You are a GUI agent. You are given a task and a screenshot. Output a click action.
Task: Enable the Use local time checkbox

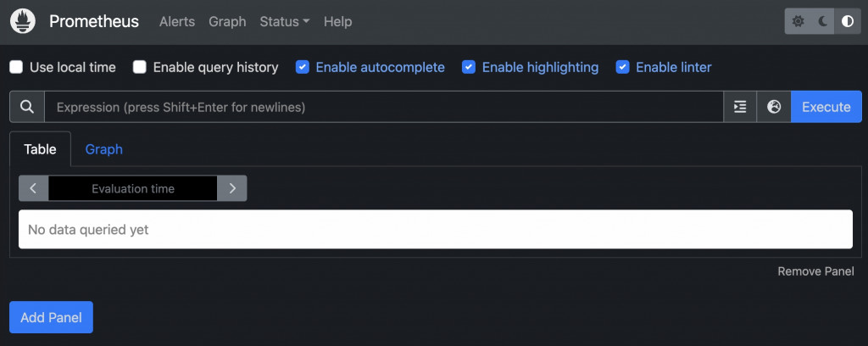16,67
